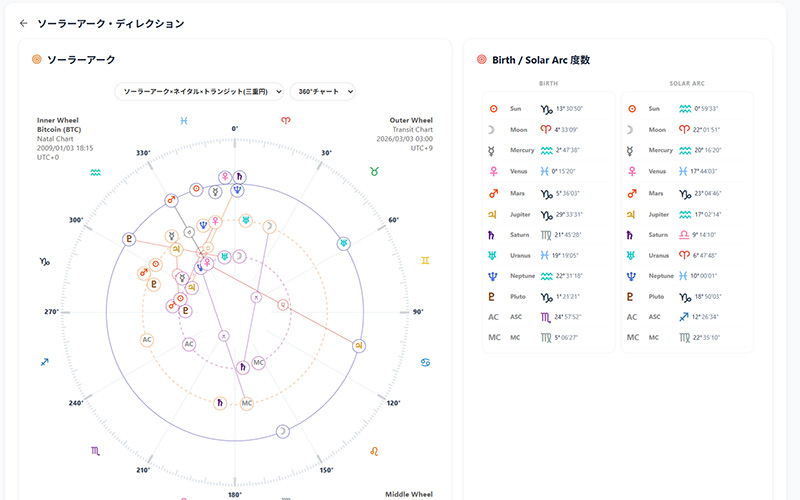This screenshot has height=500, width=800.
Task: Open the ソーラーアーク+ネイタル+トランジット chart type dropdown
Action: 199,92
